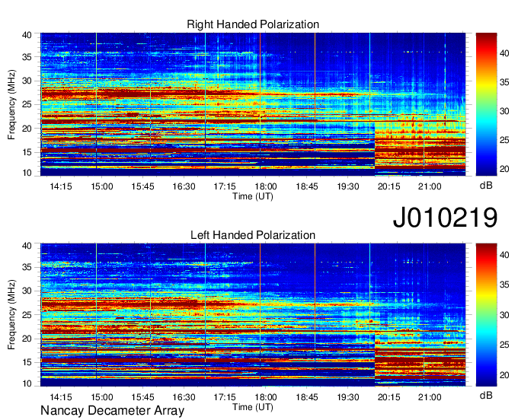This screenshot has width=518, height=420.
Task: Click the '14:15' tick on the top plot
Action: (61, 186)
